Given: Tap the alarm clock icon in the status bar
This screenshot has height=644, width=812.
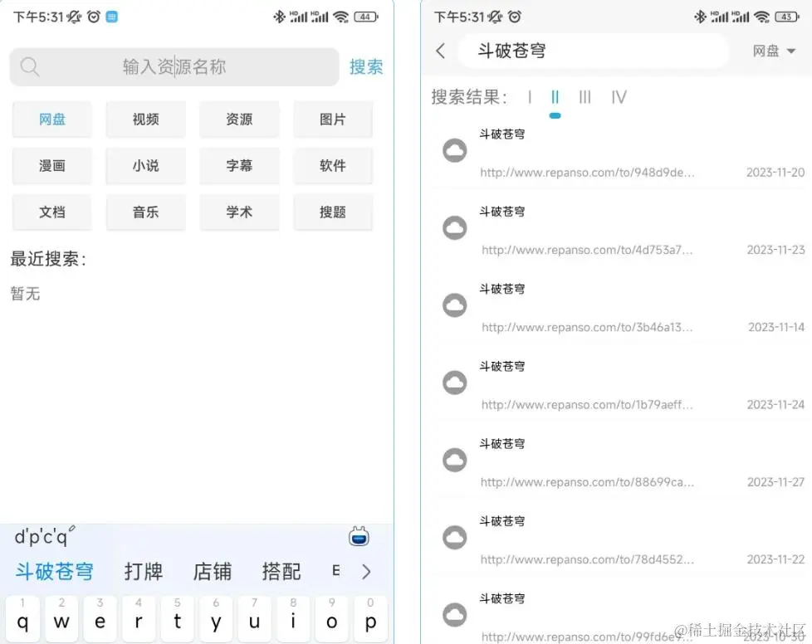Looking at the screenshot, I should 92,15.
